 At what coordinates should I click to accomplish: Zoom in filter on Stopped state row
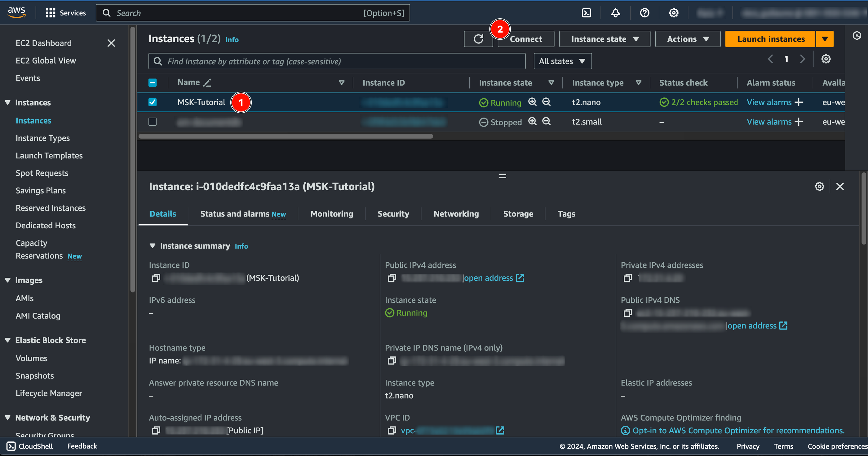click(532, 121)
